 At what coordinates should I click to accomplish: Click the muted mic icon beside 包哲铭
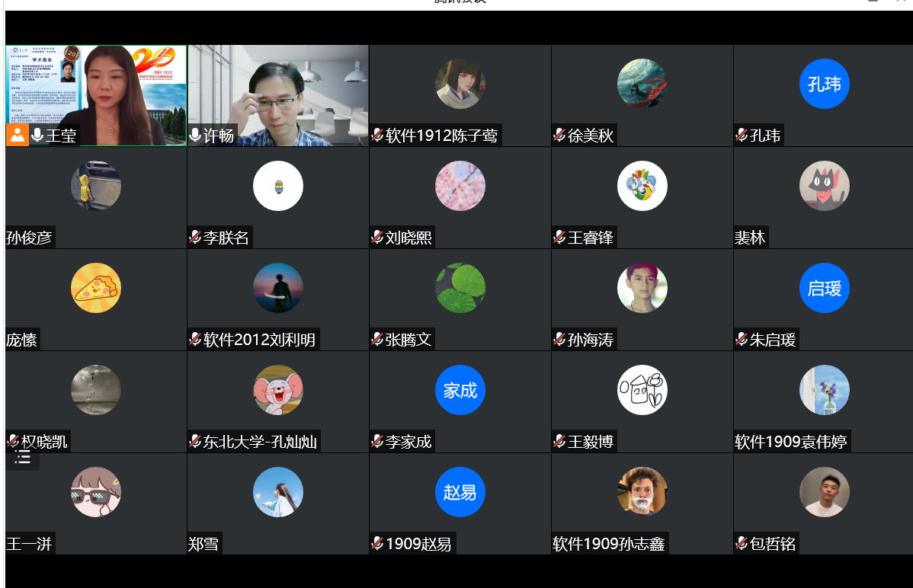point(742,544)
